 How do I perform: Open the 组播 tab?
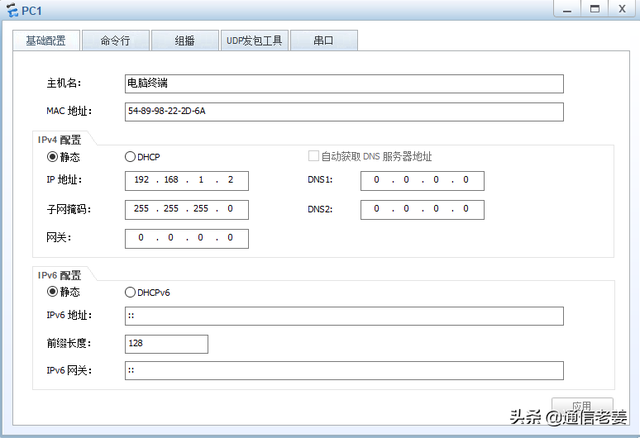pos(185,40)
